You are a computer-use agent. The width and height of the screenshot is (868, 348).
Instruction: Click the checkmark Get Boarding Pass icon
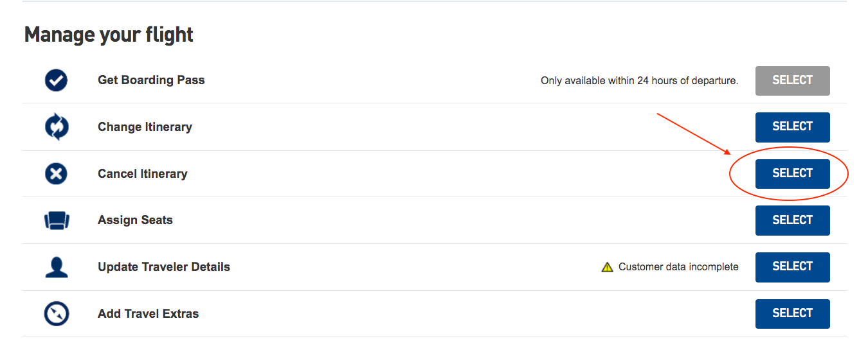tap(57, 81)
